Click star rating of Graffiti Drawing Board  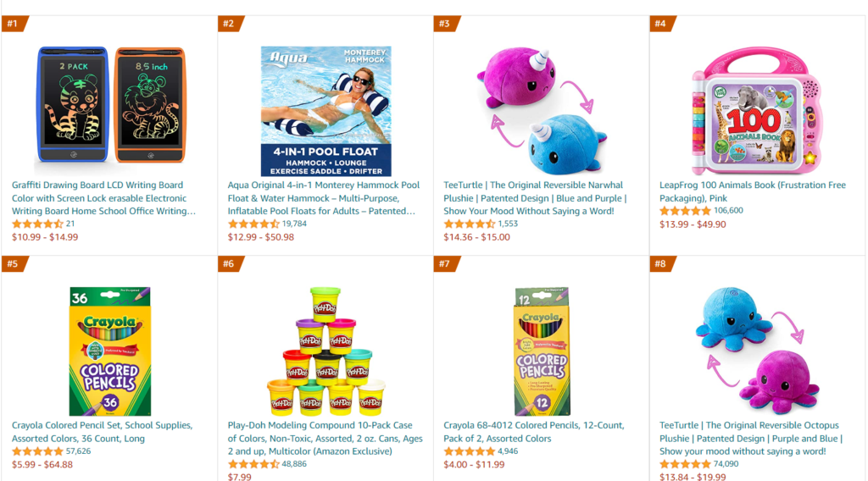tap(37, 224)
